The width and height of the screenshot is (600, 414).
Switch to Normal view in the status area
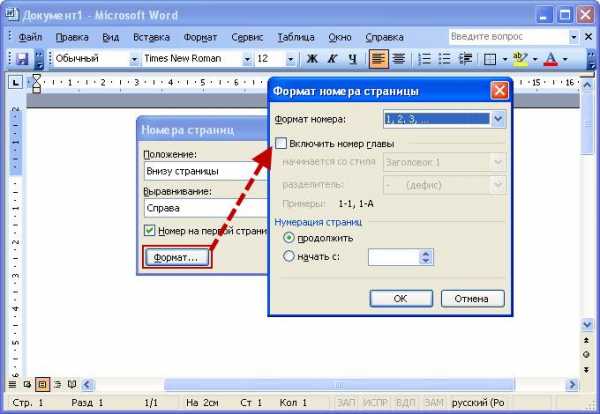12,384
